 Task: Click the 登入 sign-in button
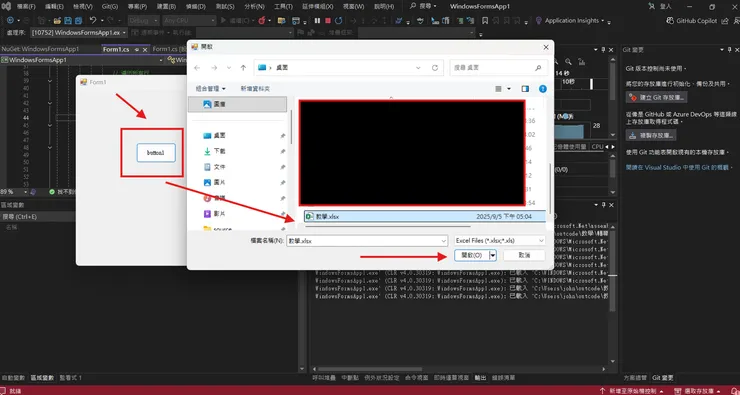point(660,7)
